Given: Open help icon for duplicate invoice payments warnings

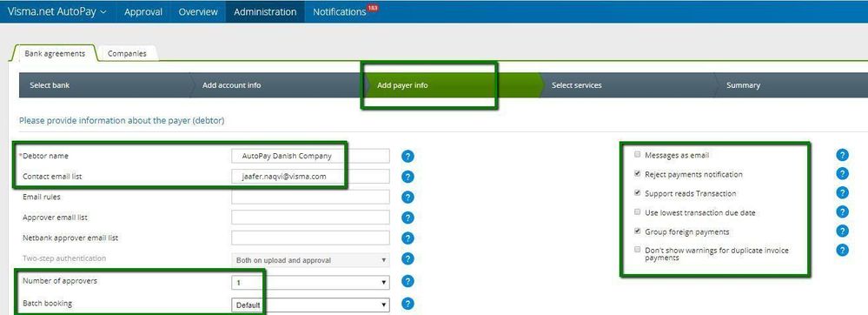Looking at the screenshot, I should pyautogui.click(x=842, y=250).
